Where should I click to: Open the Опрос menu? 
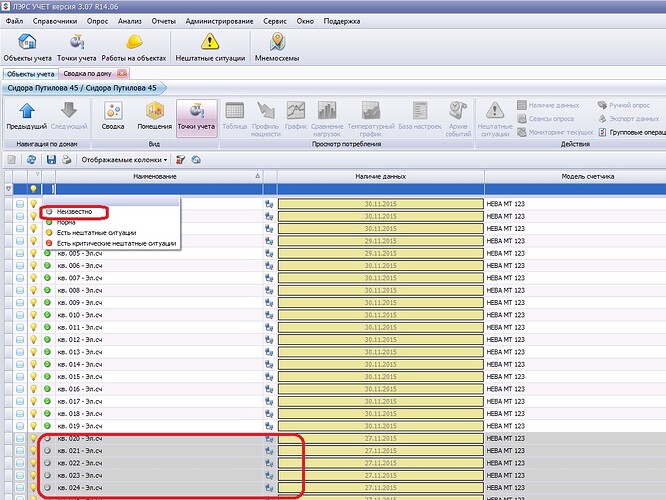pos(97,21)
